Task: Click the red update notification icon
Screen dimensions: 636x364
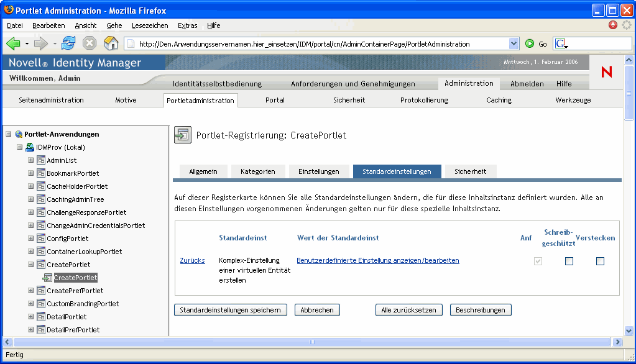Action: coord(613,25)
